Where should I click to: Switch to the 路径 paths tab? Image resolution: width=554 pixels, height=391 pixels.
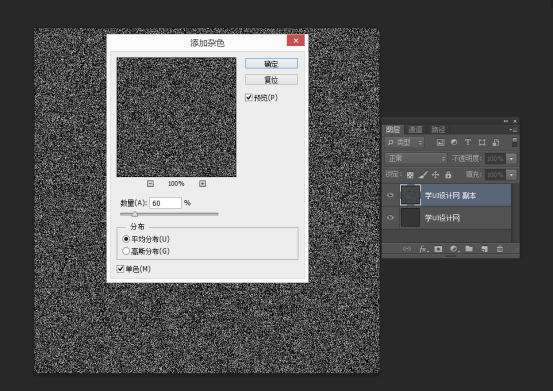[x=438, y=130]
